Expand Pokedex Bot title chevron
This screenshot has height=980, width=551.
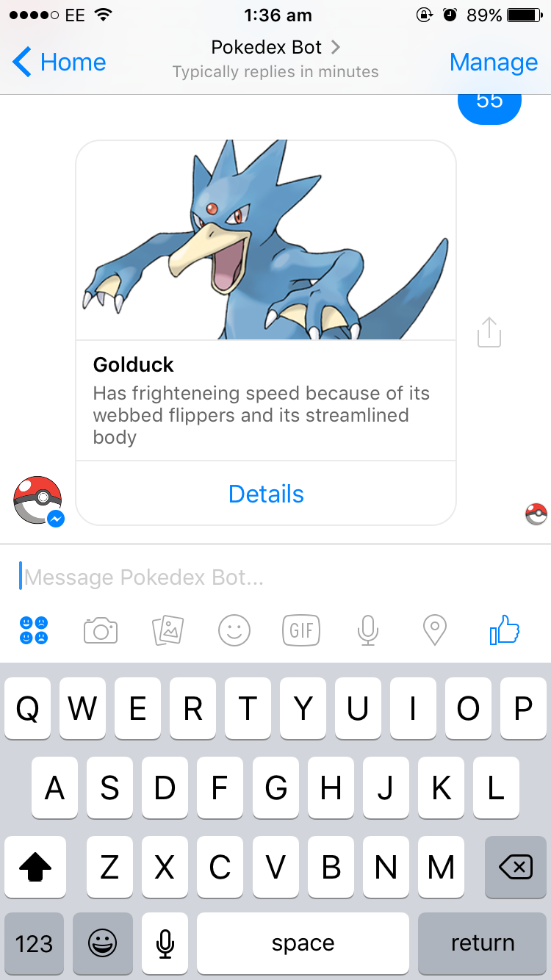coord(336,47)
